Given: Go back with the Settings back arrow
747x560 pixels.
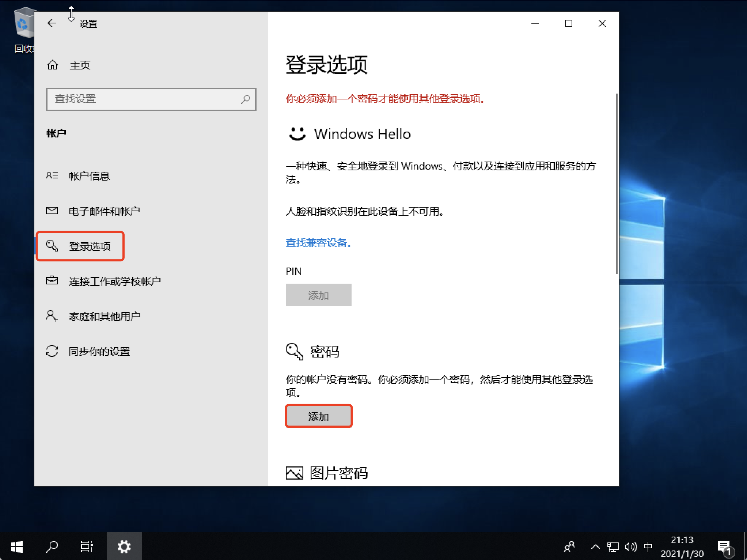Looking at the screenshot, I should [x=52, y=23].
